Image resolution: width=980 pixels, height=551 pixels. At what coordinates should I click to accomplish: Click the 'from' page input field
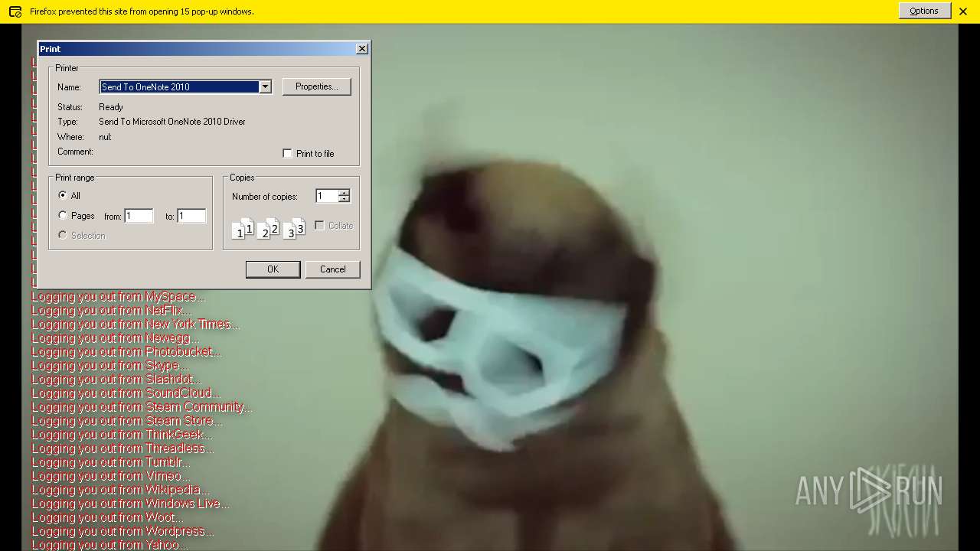click(x=139, y=217)
